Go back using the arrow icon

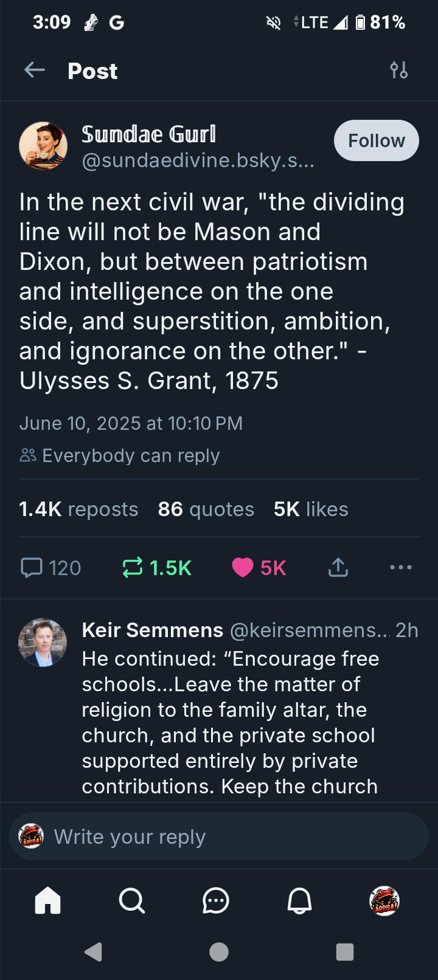[x=35, y=71]
